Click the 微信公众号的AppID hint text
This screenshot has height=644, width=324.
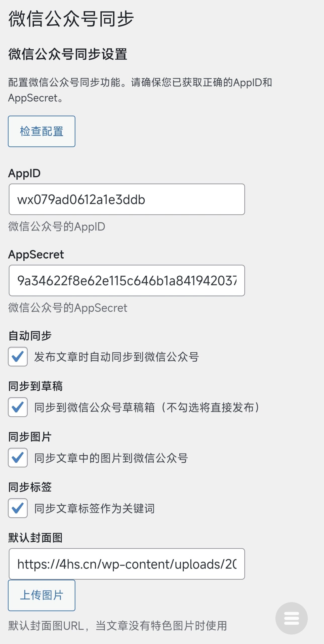(x=57, y=226)
